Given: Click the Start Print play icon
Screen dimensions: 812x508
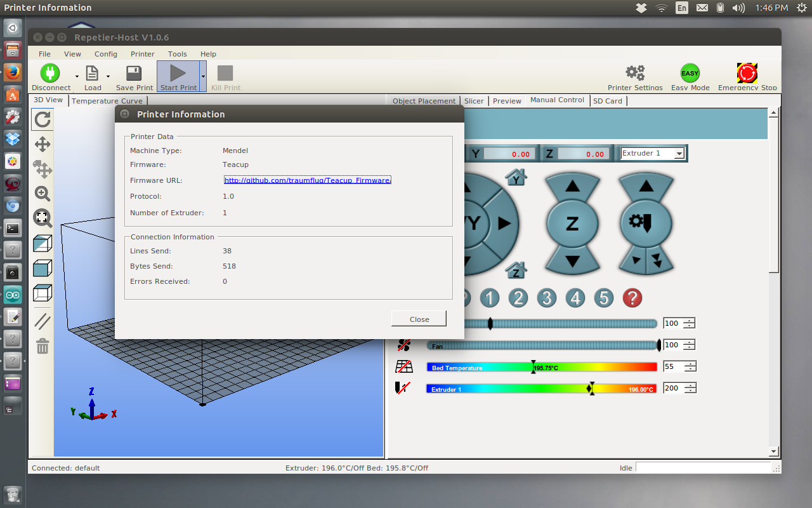Looking at the screenshot, I should (x=178, y=73).
